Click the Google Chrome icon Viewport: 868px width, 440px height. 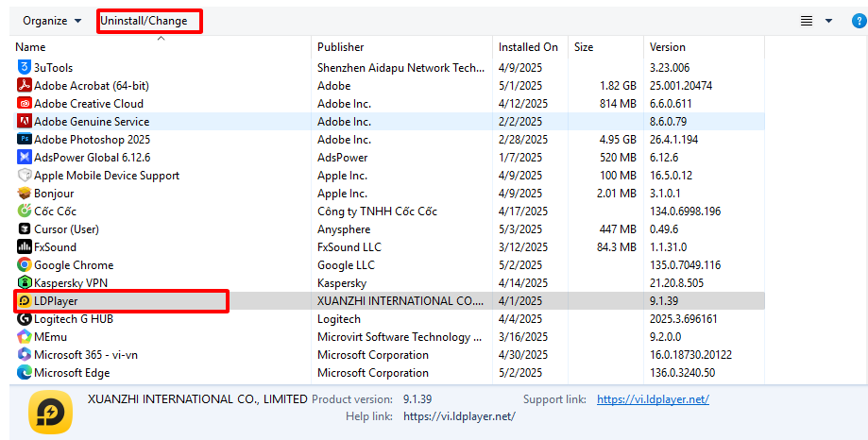24,265
